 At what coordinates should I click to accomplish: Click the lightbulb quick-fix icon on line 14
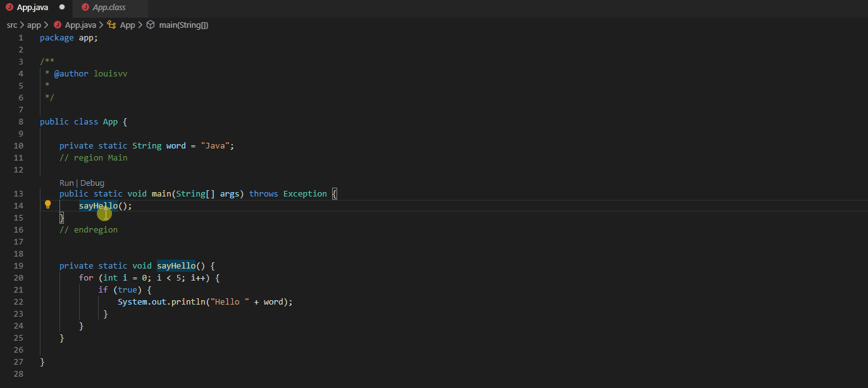point(47,205)
